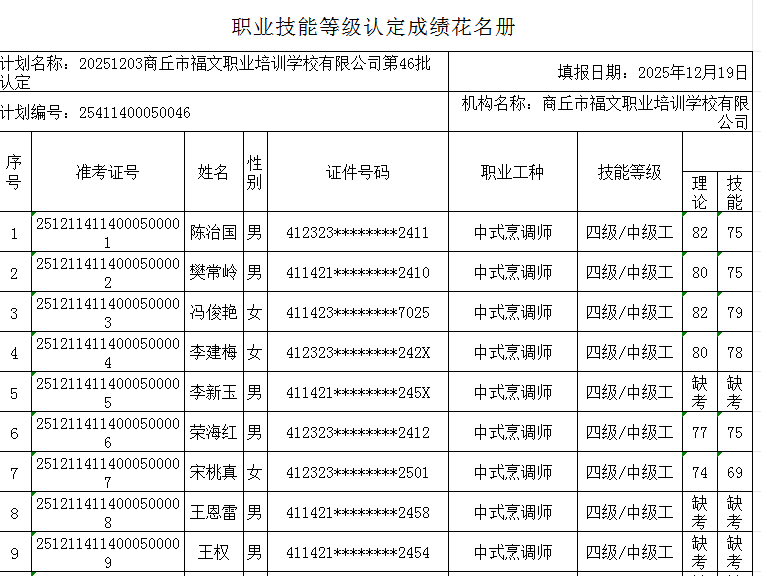Select the 机构名称 cell
Image resolution: width=761 pixels, height=576 pixels.
tap(604, 112)
